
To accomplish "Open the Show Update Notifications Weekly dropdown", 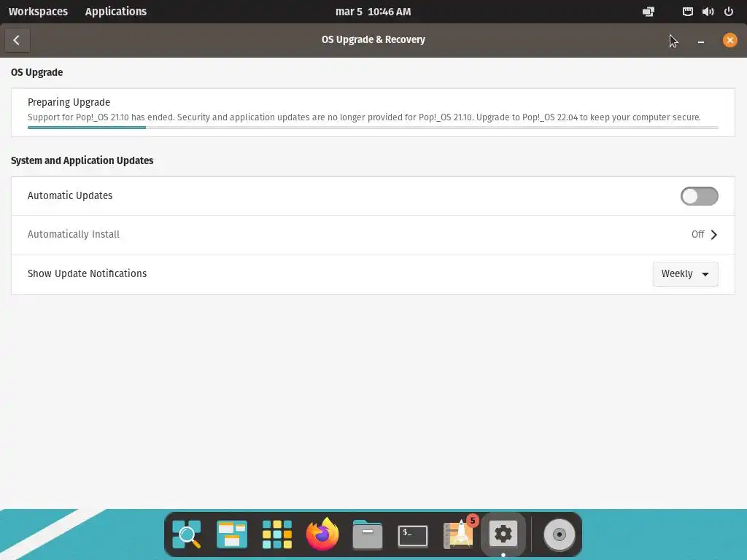I will (685, 274).
